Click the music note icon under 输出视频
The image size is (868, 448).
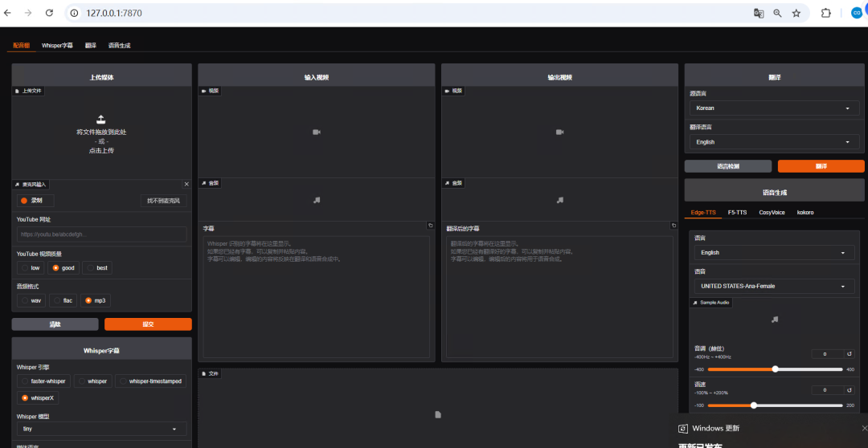click(x=559, y=200)
